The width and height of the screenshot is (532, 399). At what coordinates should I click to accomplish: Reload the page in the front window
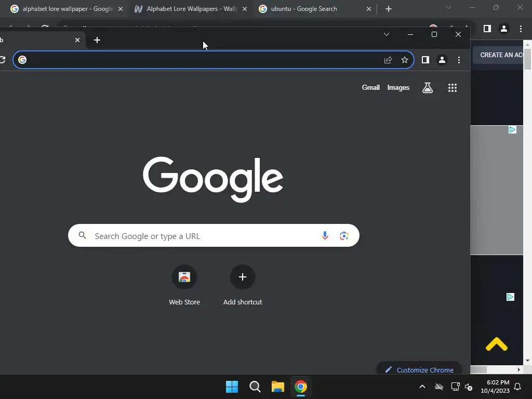coord(3,60)
